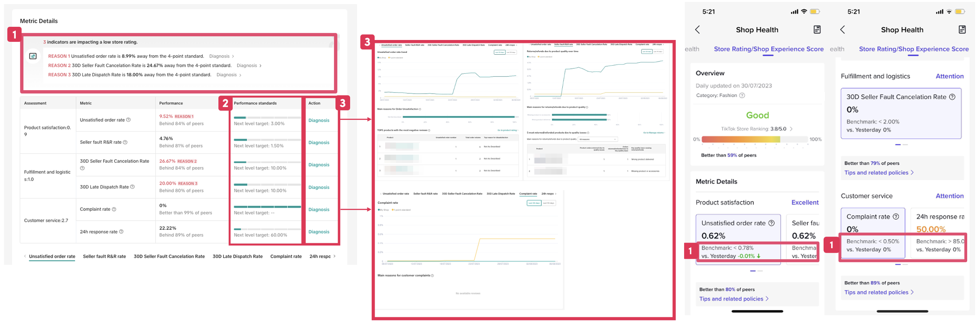The height and width of the screenshot is (326, 980).
Task: Open the All reasons dropdown
Action: [x=597, y=139]
